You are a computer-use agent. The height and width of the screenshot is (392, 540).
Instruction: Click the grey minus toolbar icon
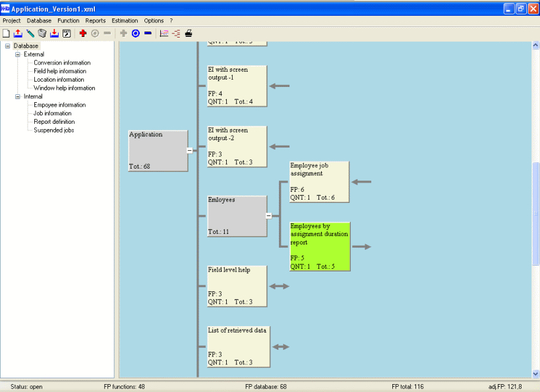coord(107,34)
